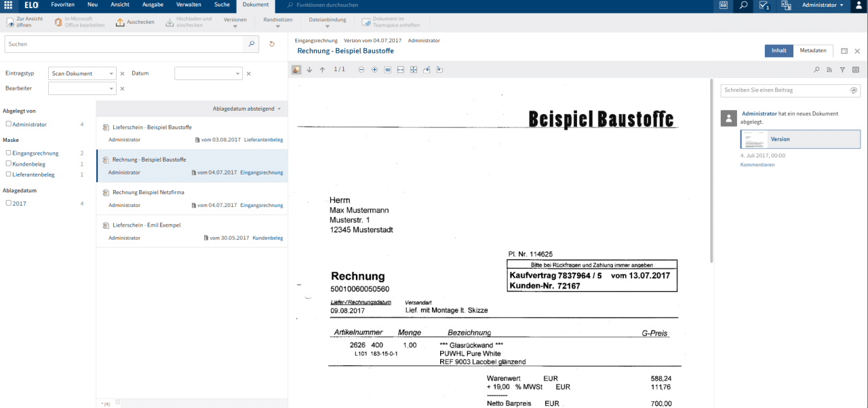Click the Kommentieren link in feed
868x408 pixels.
[757, 164]
